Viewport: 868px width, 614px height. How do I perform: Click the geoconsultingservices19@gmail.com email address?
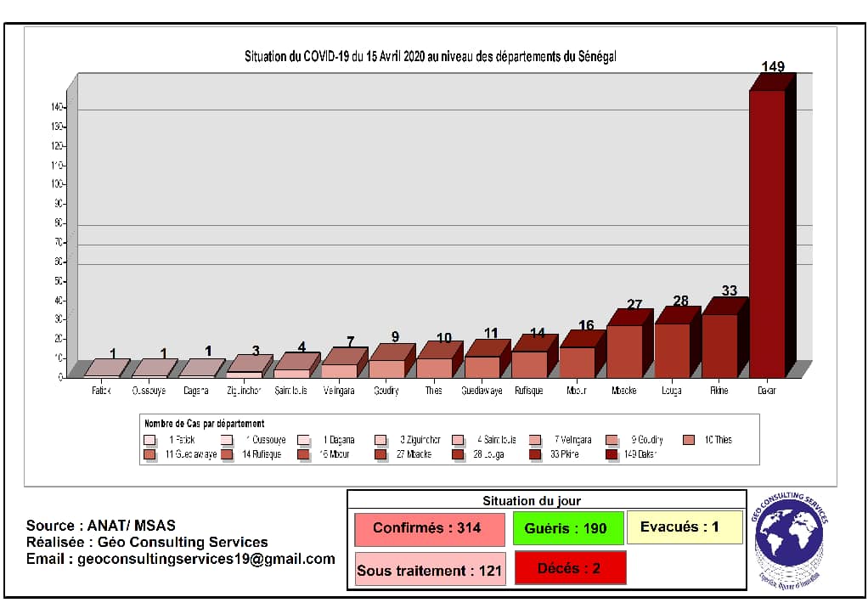point(206,559)
